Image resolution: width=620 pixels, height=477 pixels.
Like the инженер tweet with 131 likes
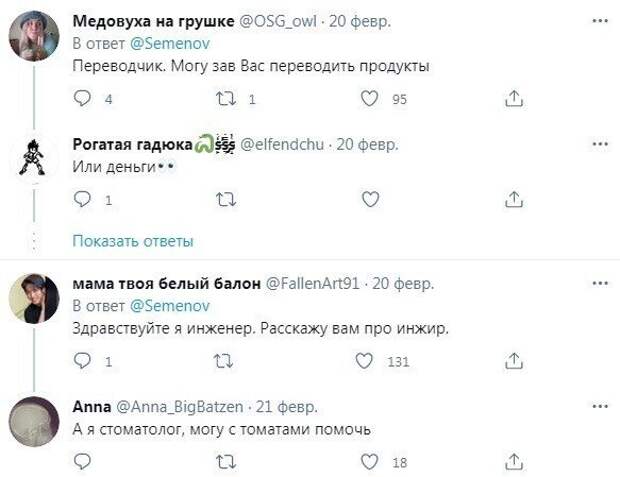click(370, 361)
